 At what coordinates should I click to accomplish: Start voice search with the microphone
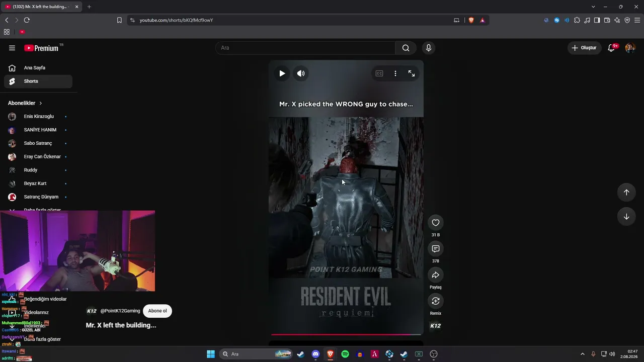428,48
